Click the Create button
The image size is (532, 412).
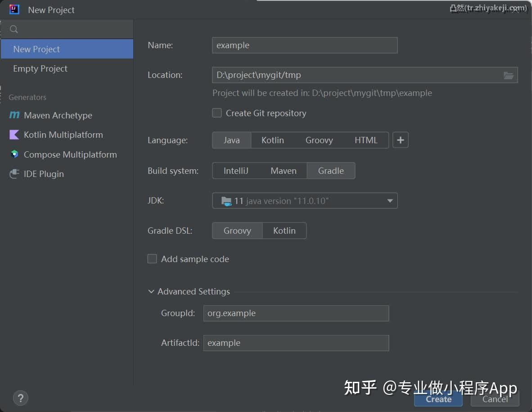[438, 399]
